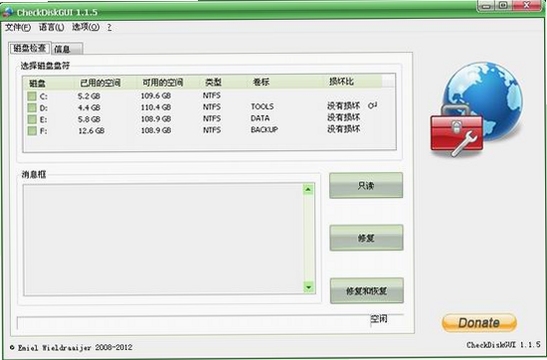The height and width of the screenshot is (360, 547).
Task: Tick the checkbox for drive C:
Action: coord(32,96)
